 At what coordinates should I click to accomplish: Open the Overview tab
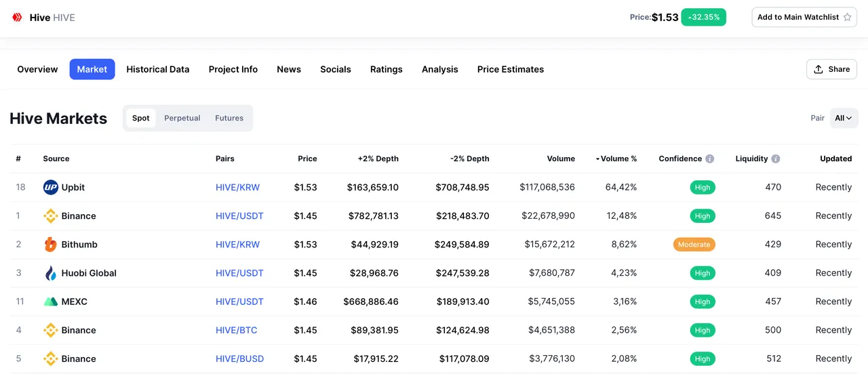coord(37,69)
